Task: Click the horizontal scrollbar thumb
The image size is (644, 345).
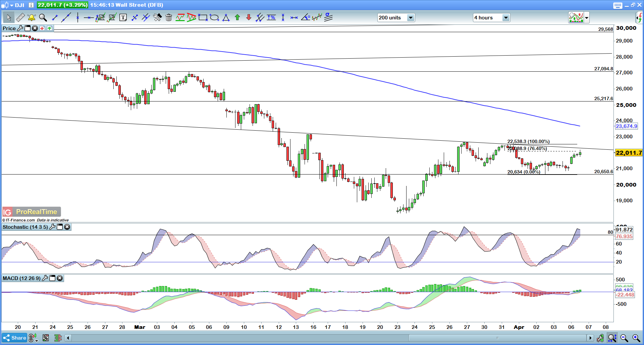Action: click(x=497, y=338)
